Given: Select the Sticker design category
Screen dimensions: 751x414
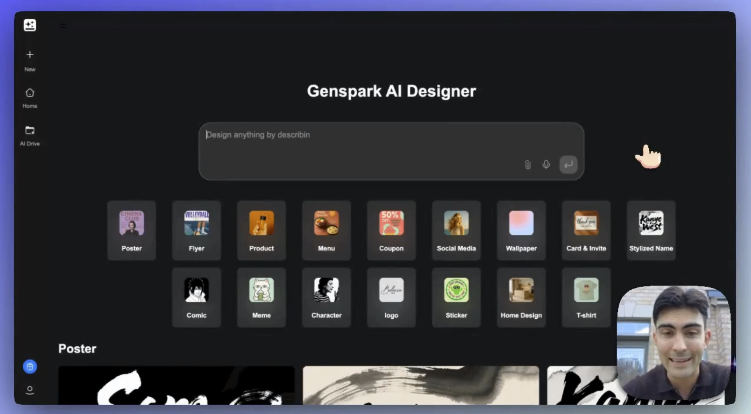Looking at the screenshot, I should tap(456, 298).
